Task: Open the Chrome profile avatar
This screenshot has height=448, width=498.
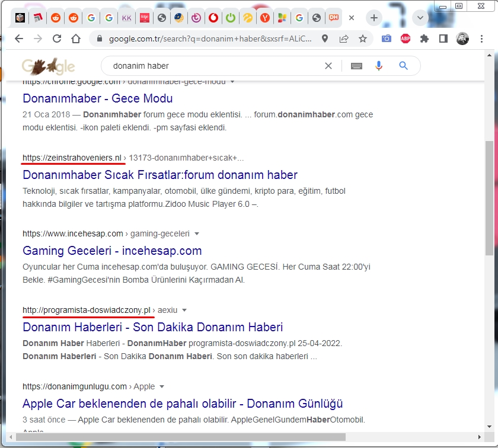Action: point(462,39)
